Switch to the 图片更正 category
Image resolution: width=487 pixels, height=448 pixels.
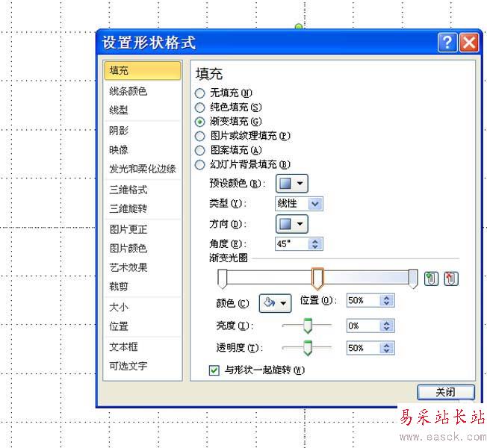(143, 229)
